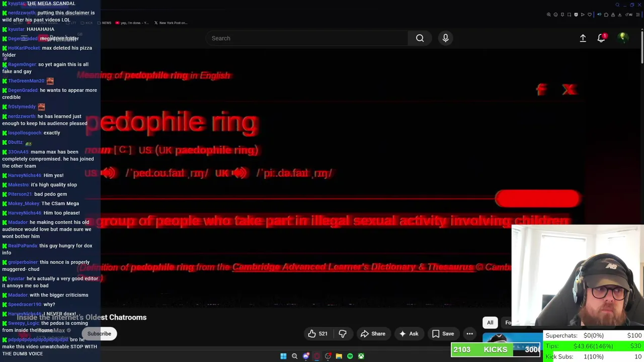Click into the YouTube search field
This screenshot has width=644, height=362.
point(307,38)
